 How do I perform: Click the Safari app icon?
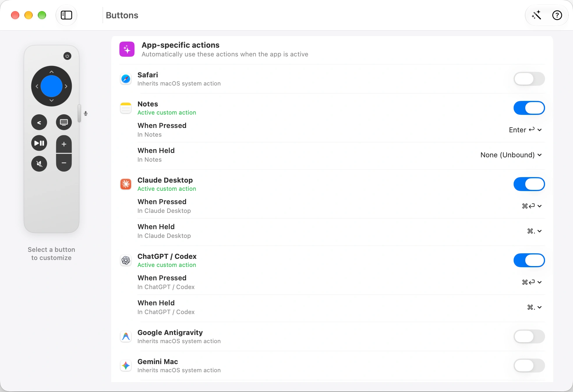point(126,79)
